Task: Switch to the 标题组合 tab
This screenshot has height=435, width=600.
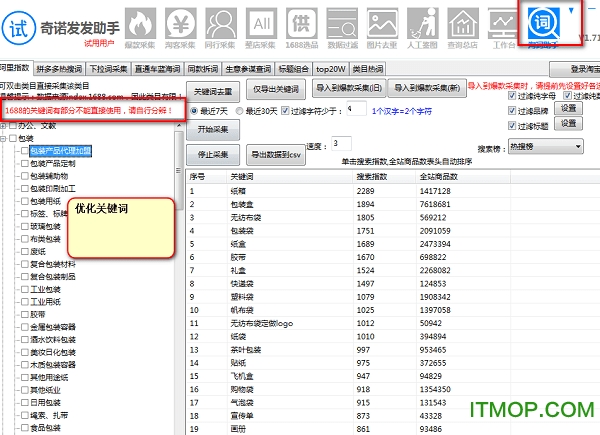Action: 295,69
